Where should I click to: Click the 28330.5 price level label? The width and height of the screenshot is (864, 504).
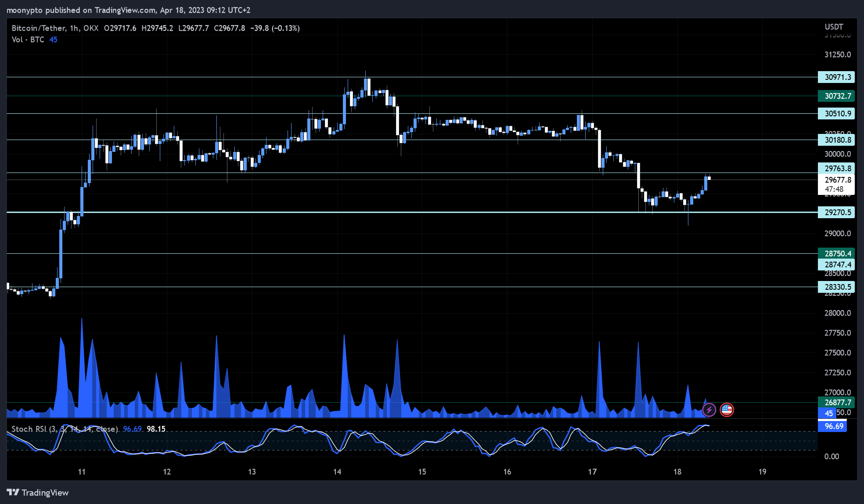836,287
